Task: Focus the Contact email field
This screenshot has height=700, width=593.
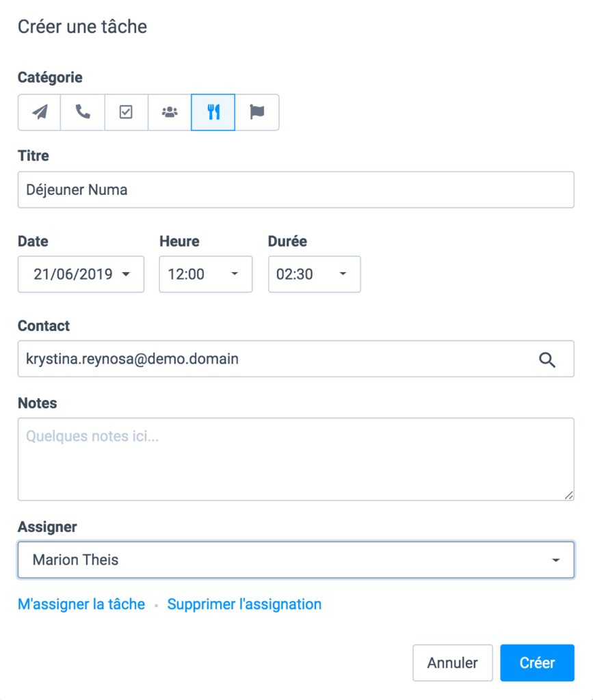Action: pos(295,359)
